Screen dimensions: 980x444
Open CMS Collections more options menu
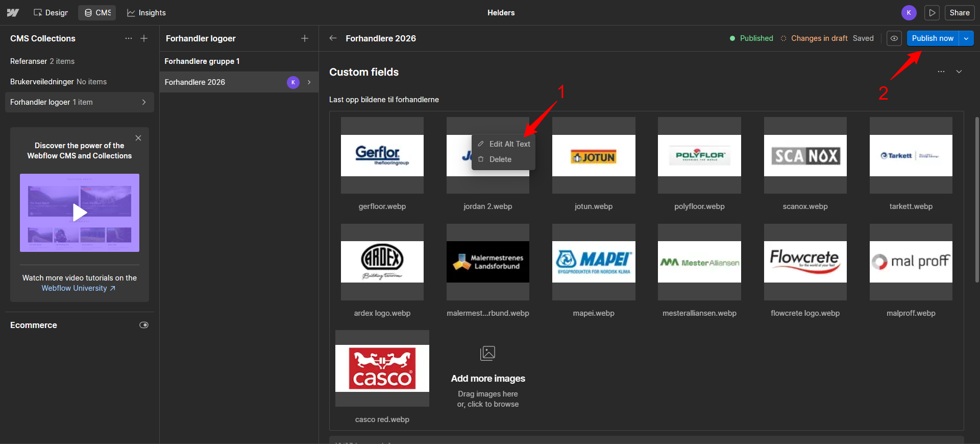coord(128,38)
